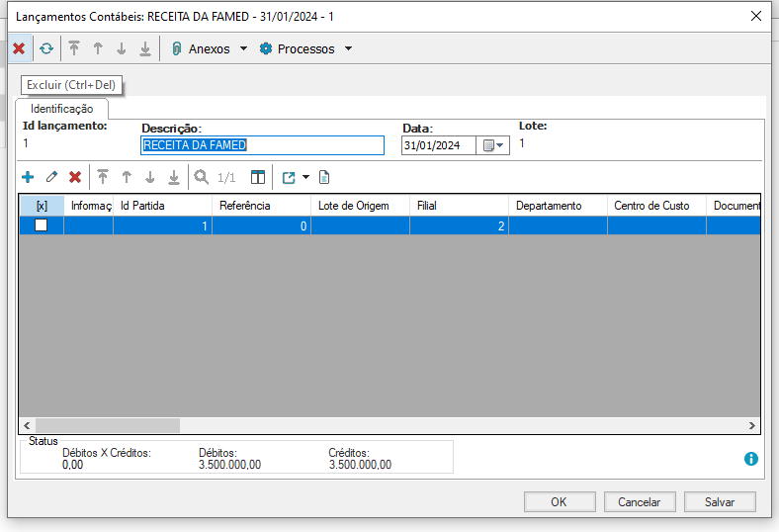
Task: Click the magnifier search icon in grid toolbar
Action: point(201,177)
